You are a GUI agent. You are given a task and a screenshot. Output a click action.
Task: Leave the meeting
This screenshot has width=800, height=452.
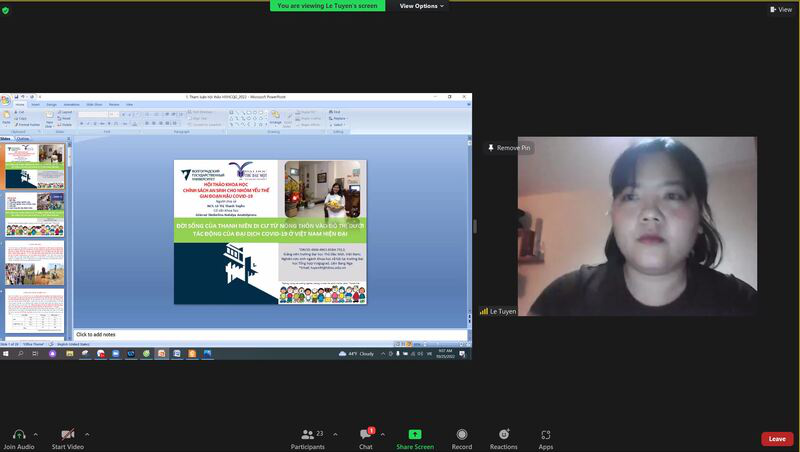click(x=777, y=439)
